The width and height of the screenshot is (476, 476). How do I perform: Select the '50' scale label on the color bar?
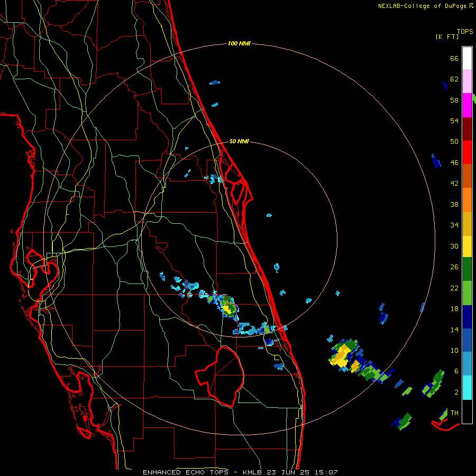[454, 142]
